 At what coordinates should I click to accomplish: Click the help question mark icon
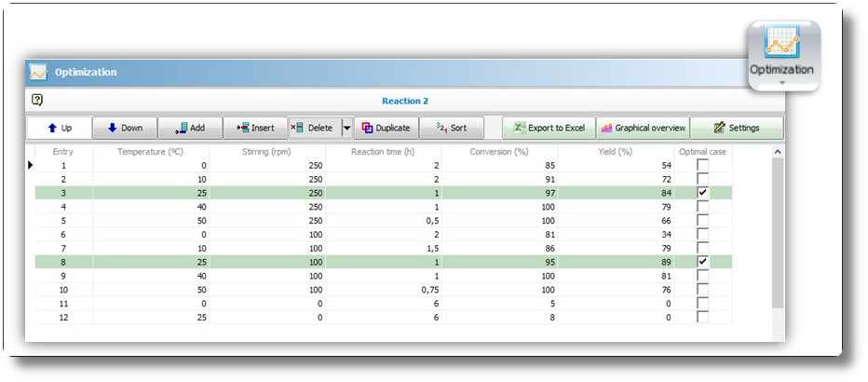point(37,101)
